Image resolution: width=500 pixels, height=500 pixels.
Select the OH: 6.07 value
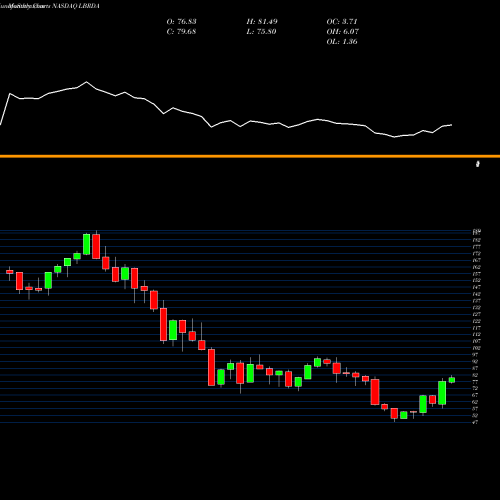(x=342, y=32)
